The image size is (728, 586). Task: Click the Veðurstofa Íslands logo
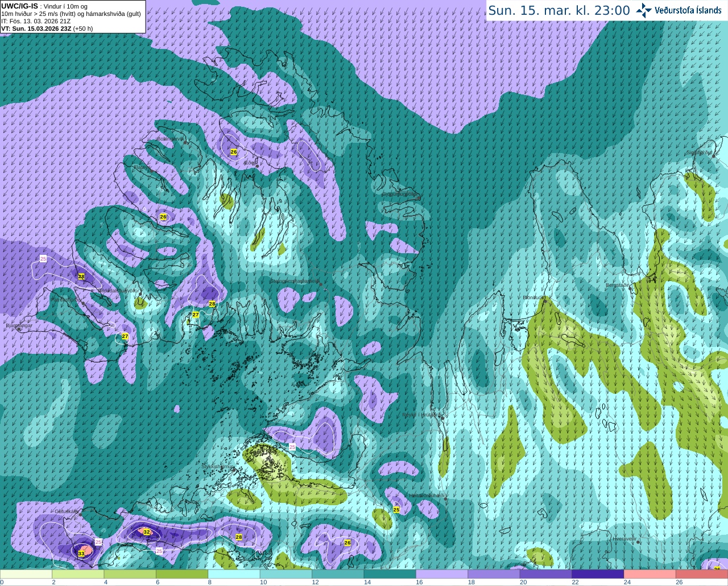679,10
